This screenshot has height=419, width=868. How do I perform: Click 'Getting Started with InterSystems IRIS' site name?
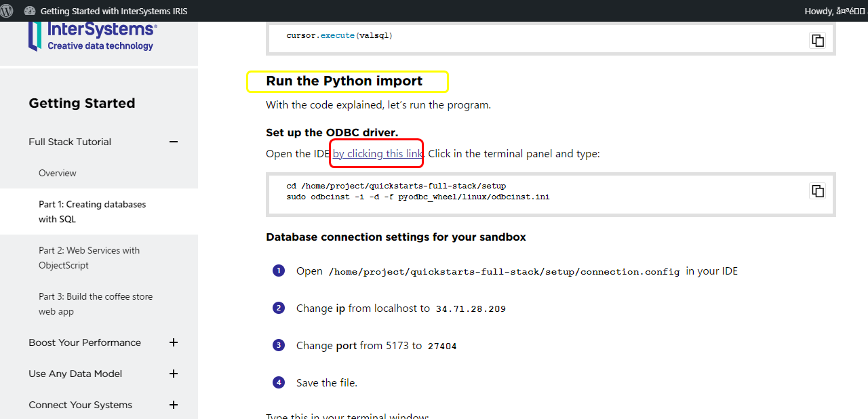point(114,11)
